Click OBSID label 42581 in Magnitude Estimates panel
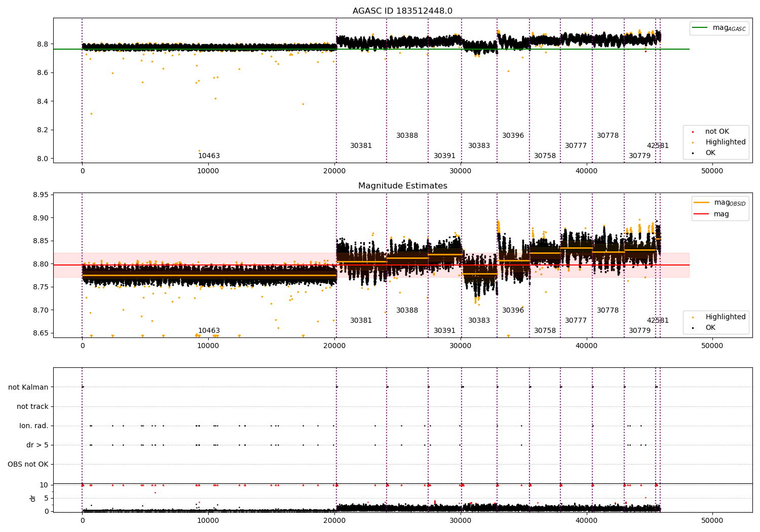Viewport: 760px width, 532px height. 658,321
